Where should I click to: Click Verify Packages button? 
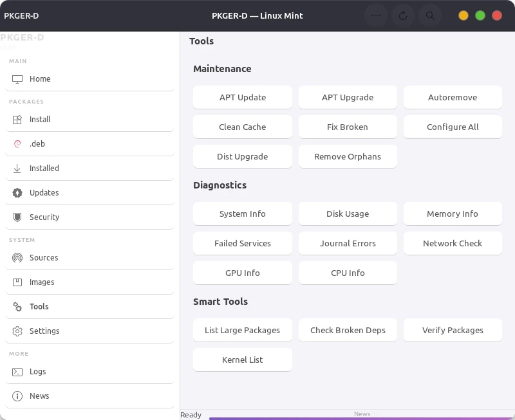(x=453, y=331)
